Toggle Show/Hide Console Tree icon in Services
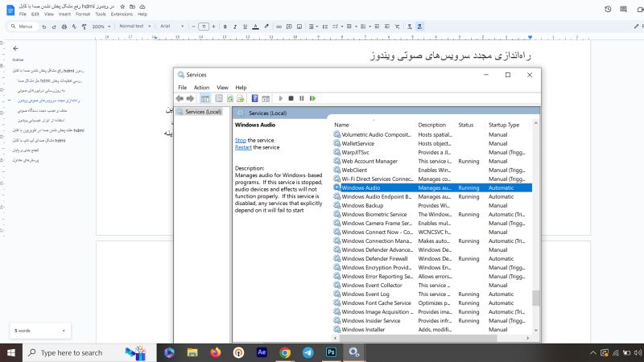 pyautogui.click(x=205, y=98)
